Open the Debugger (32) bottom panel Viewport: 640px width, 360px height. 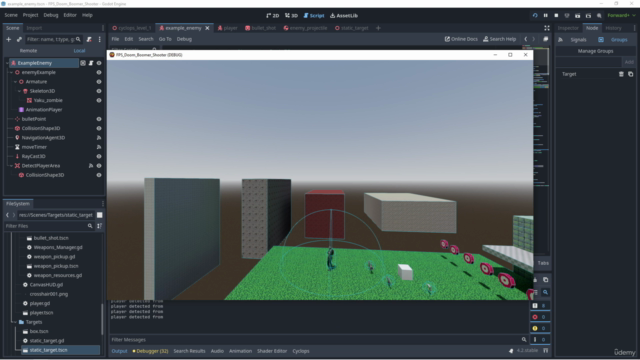coord(150,351)
